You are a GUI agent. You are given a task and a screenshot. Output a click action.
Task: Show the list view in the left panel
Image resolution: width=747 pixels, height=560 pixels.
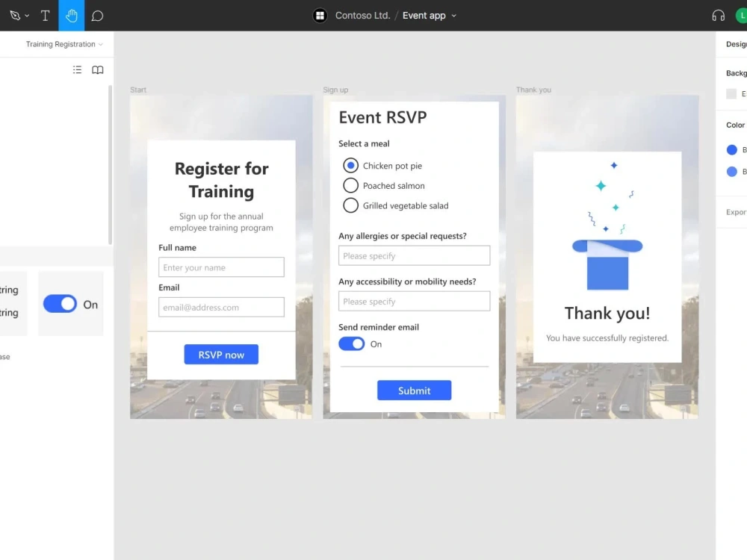[77, 69]
